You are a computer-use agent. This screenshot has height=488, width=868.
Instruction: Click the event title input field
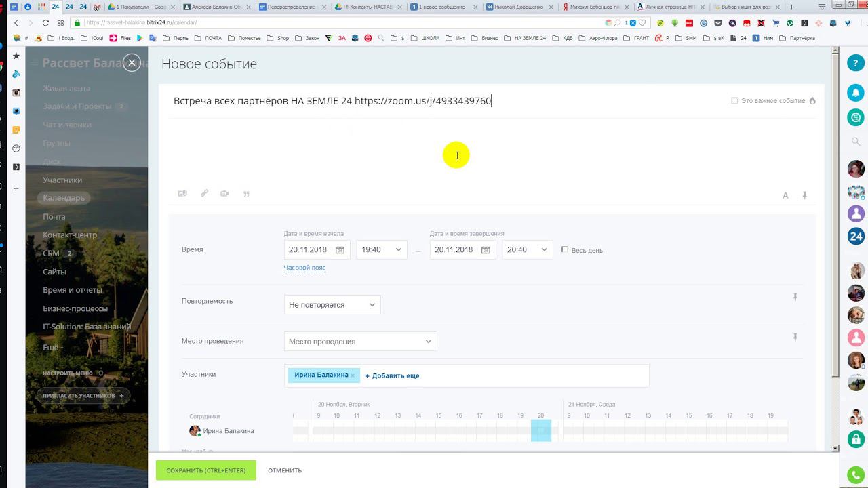tap(448, 101)
